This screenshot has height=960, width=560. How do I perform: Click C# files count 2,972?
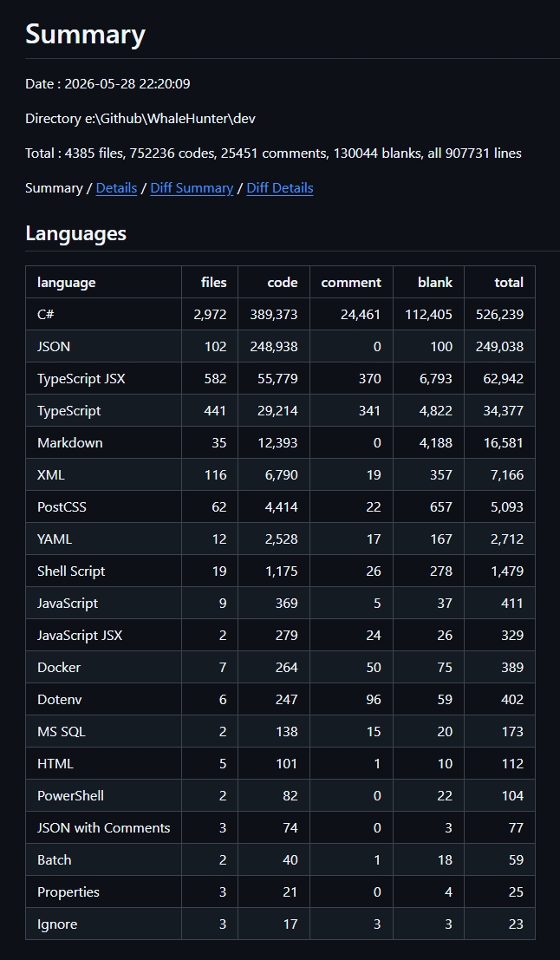[x=210, y=315]
